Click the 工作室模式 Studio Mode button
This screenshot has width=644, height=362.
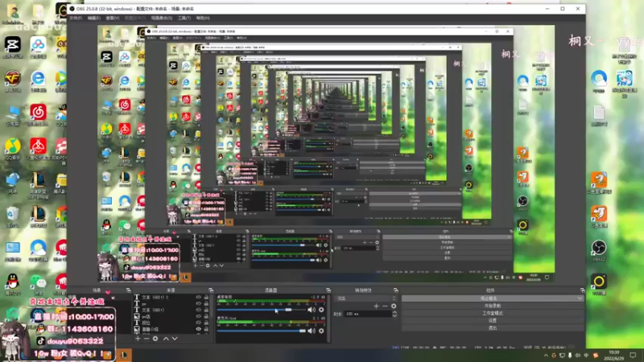coord(493,313)
